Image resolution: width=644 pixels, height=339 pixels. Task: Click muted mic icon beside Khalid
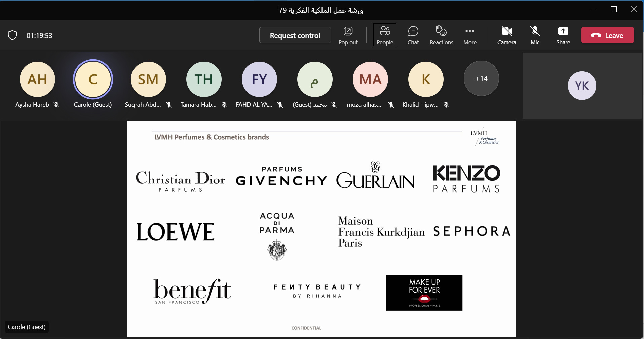click(446, 105)
